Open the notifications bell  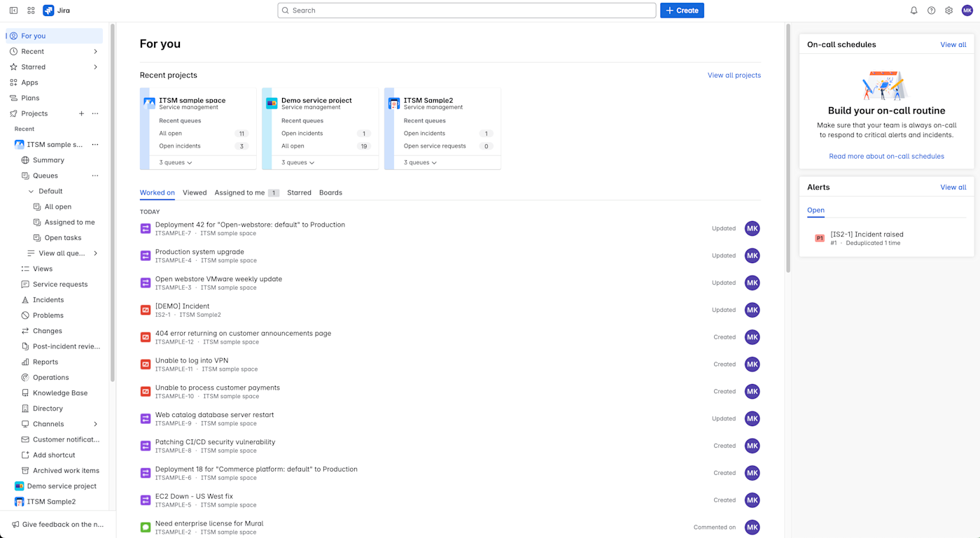tap(913, 10)
